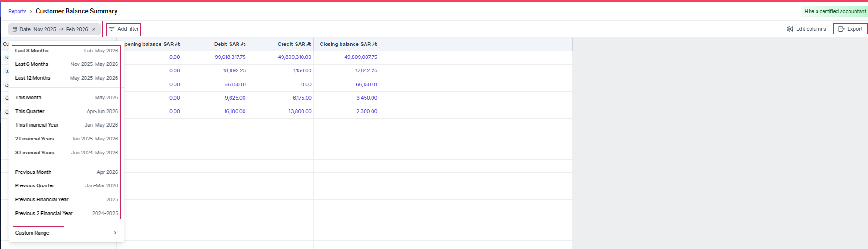
Task: Click opening balance 0.00 in first row
Action: pos(174,57)
